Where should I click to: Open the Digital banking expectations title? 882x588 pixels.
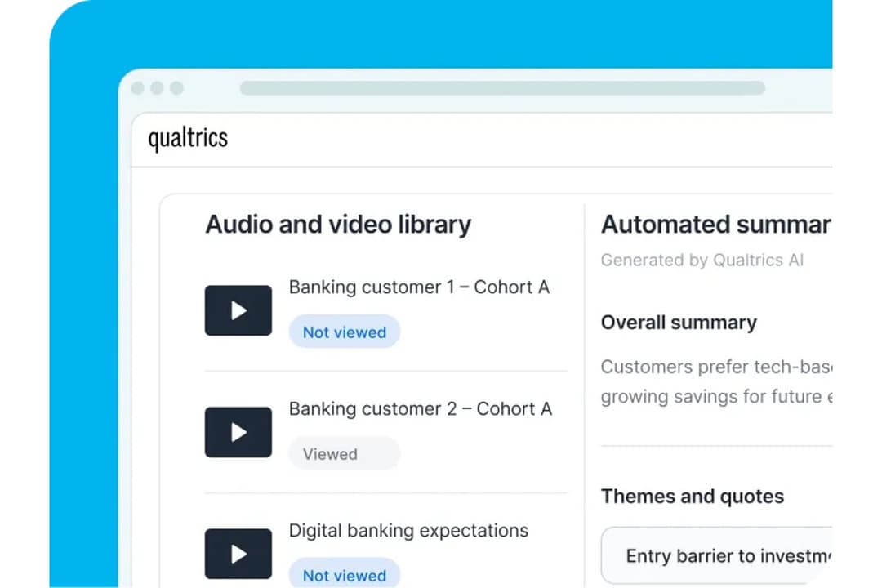(x=408, y=531)
